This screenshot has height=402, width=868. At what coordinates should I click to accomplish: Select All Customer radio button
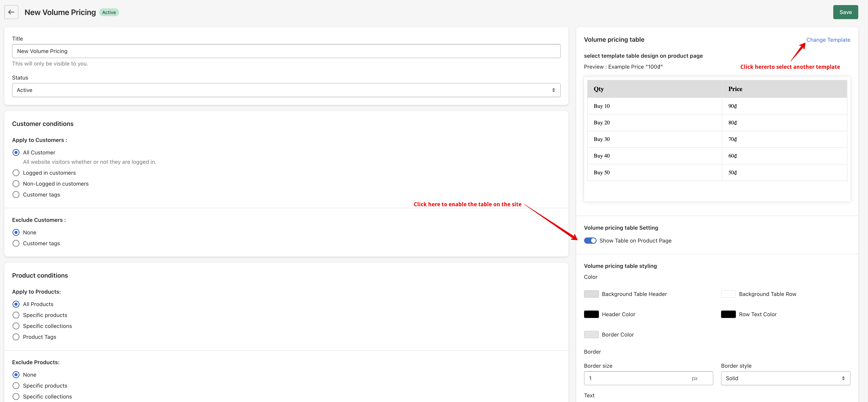point(16,152)
